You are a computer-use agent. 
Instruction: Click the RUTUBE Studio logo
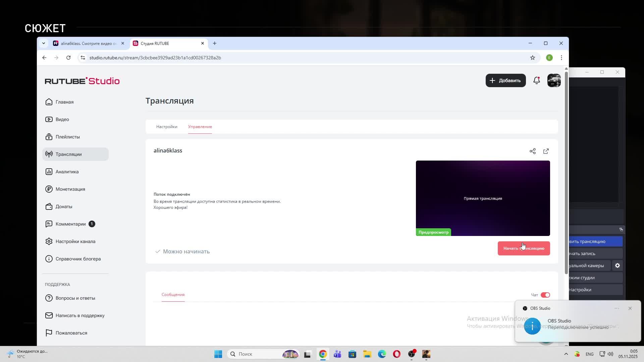pos(82,81)
